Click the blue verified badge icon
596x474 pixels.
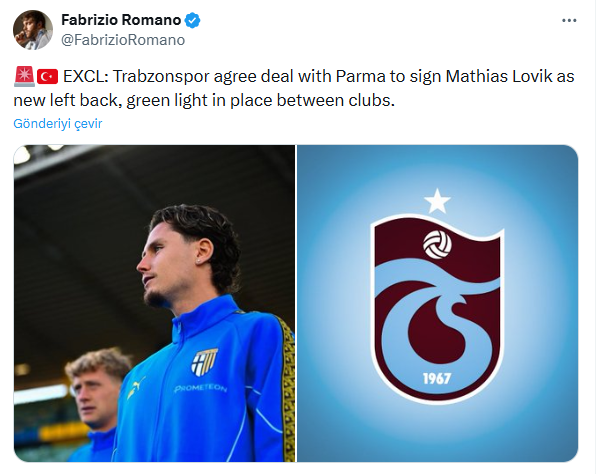click(193, 21)
